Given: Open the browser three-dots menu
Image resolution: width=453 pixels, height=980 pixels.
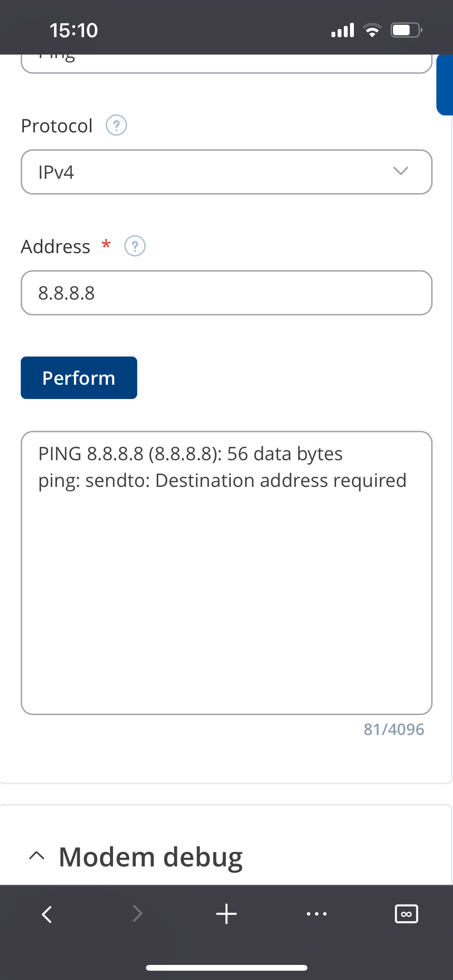Looking at the screenshot, I should [317, 914].
